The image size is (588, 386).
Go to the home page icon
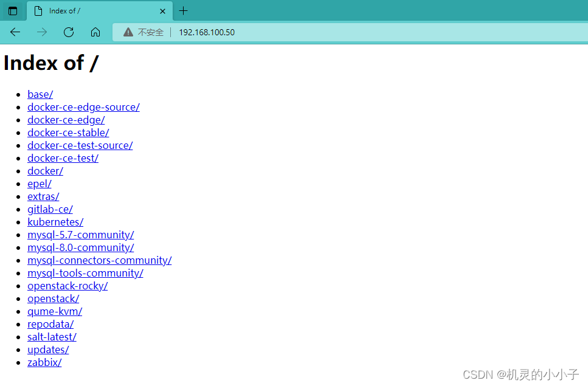(x=95, y=32)
